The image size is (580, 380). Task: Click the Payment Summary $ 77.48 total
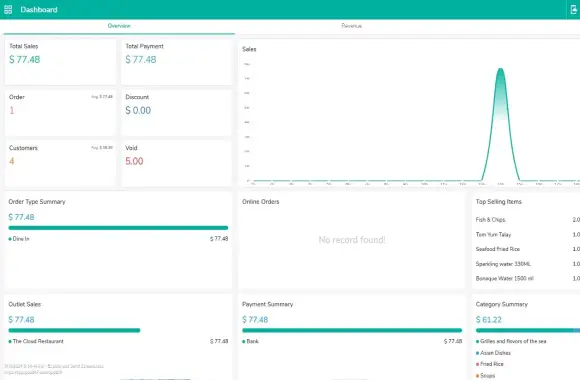pyautogui.click(x=255, y=320)
